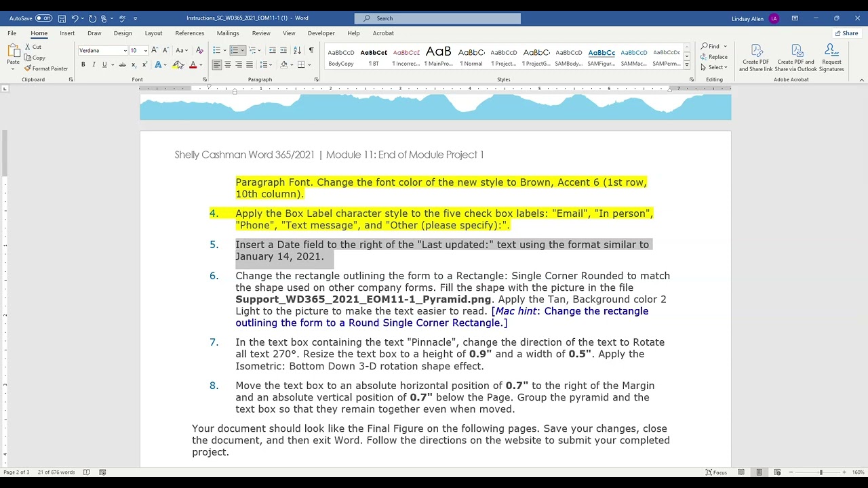Viewport: 868px width, 488px height.
Task: Click the spelling check abc icon
Action: coord(122,18)
